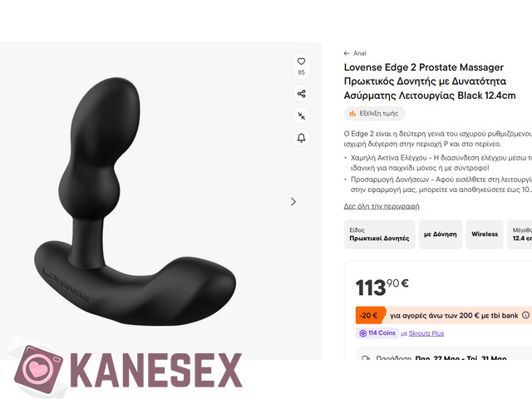
Task: Open the Εξέλιξη τιμής price history
Action: (374, 113)
